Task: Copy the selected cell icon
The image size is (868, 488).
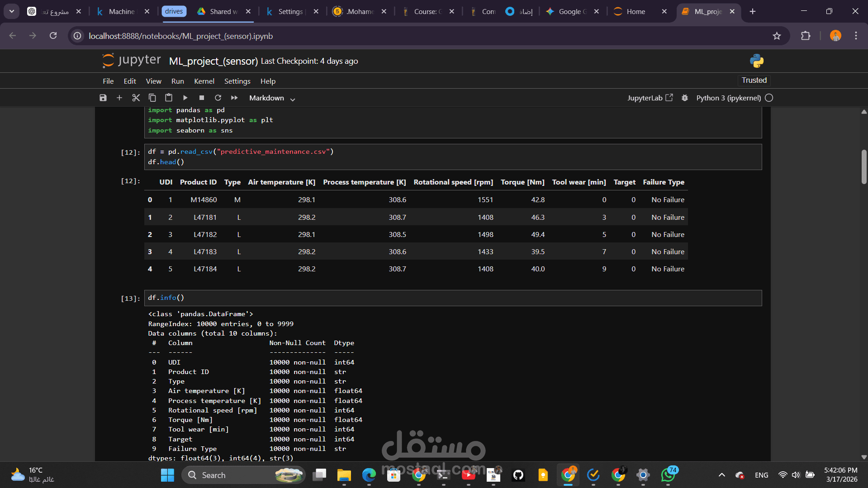Action: click(x=152, y=98)
